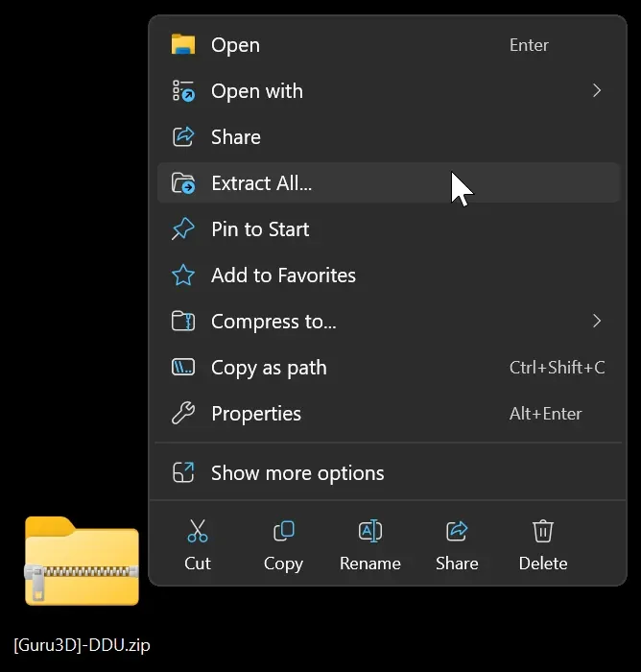Click the [Guru3D]-DDU.zip filename label

coord(82,645)
